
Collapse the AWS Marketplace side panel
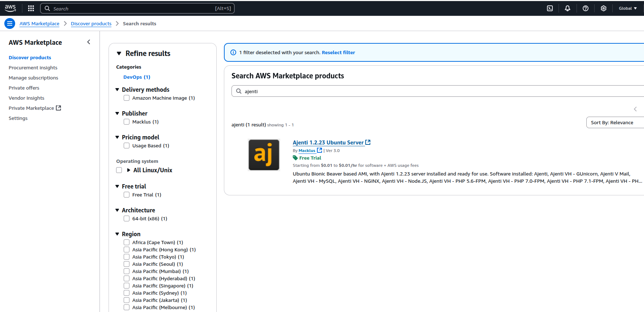click(x=89, y=42)
